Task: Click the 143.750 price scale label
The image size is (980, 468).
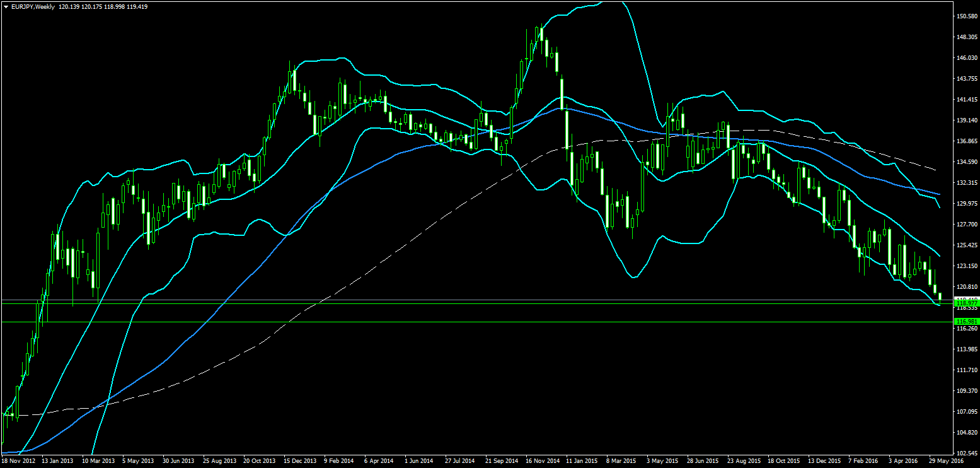Action: coord(966,78)
